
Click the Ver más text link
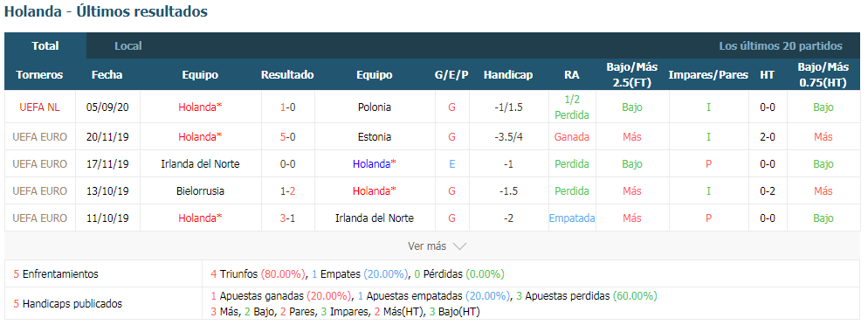pyautogui.click(x=427, y=245)
